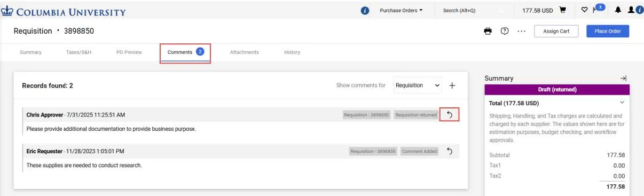644x196 pixels.
Task: Click Comment Added tag
Action: click(x=420, y=151)
